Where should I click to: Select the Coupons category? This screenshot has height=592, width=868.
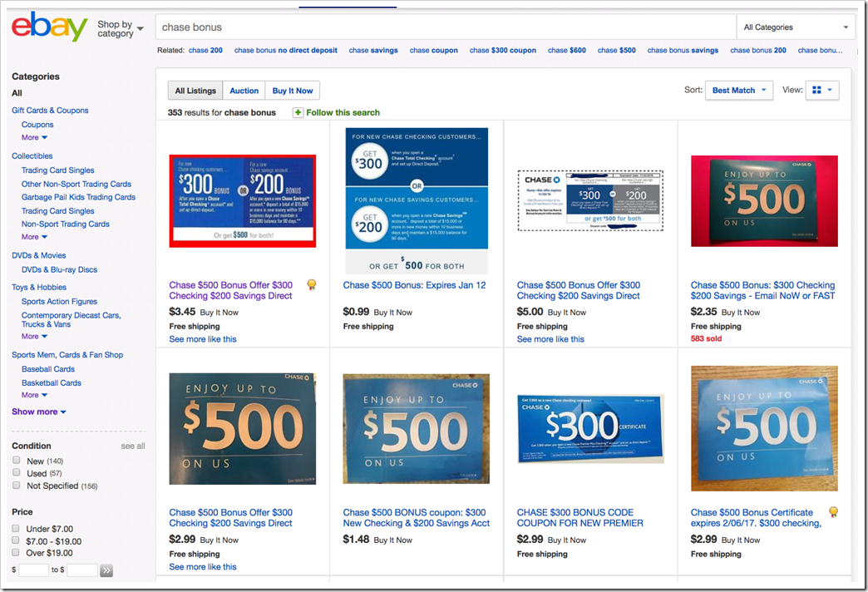[x=37, y=125]
